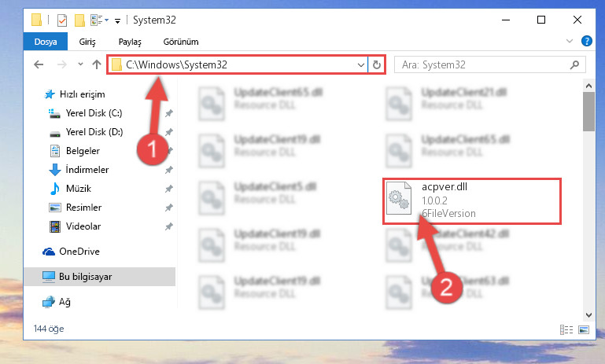The height and width of the screenshot is (364, 605).
Task: Open the recent locations dropdown arrow
Action: (80, 64)
